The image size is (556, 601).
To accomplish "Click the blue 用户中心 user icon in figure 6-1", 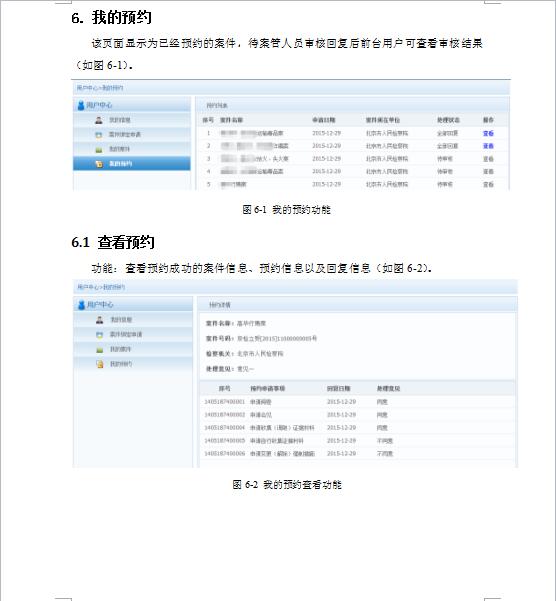I will point(81,105).
